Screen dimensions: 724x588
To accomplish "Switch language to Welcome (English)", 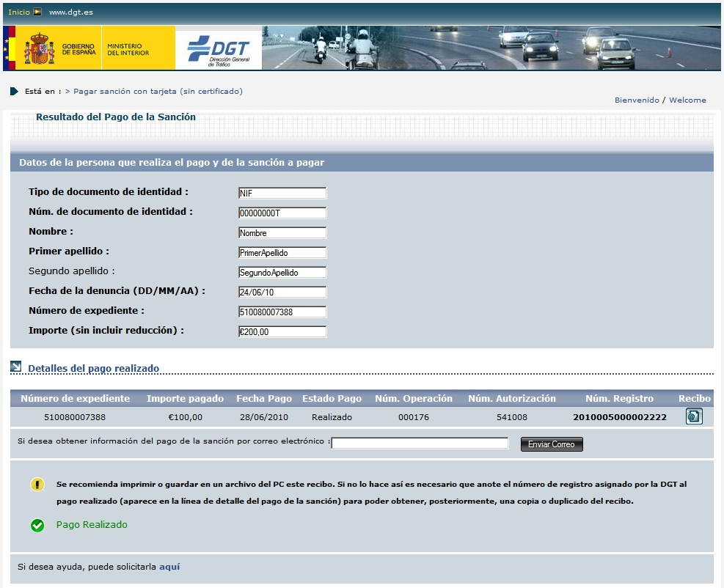I will (x=687, y=100).
